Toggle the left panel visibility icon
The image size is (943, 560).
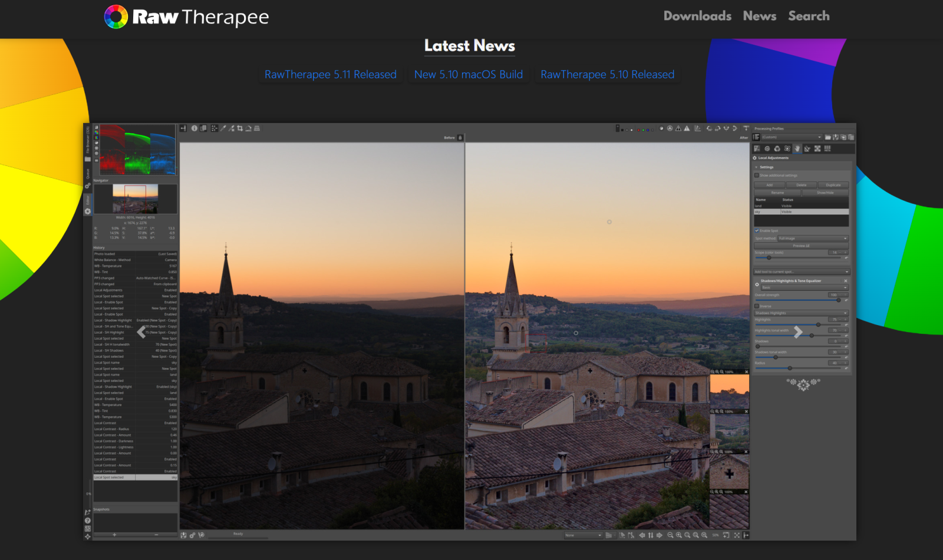tap(183, 128)
